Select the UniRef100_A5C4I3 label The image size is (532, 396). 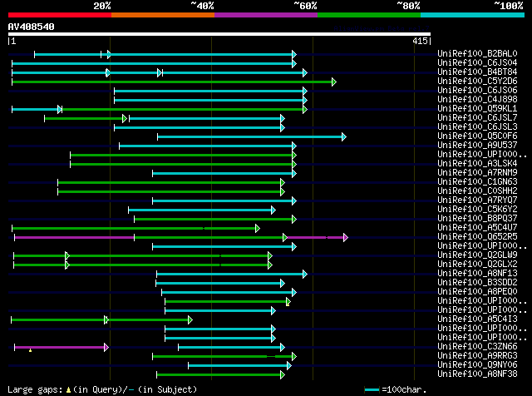tap(477, 319)
